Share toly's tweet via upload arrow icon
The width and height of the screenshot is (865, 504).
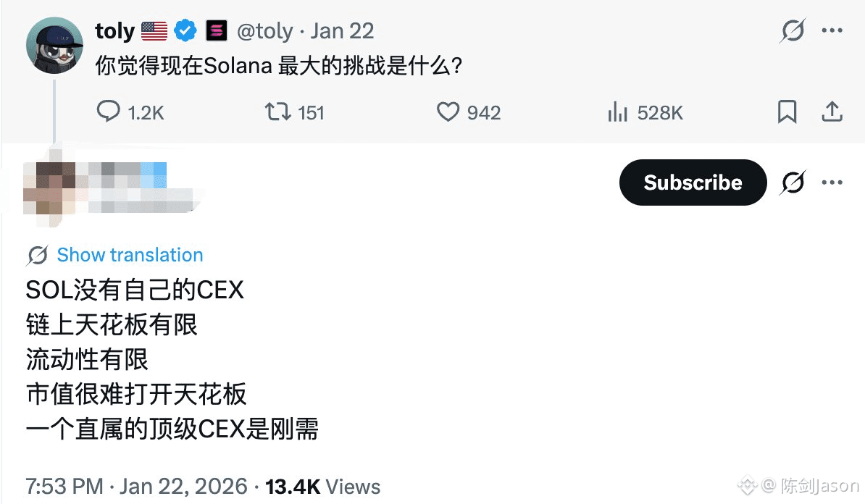click(832, 112)
